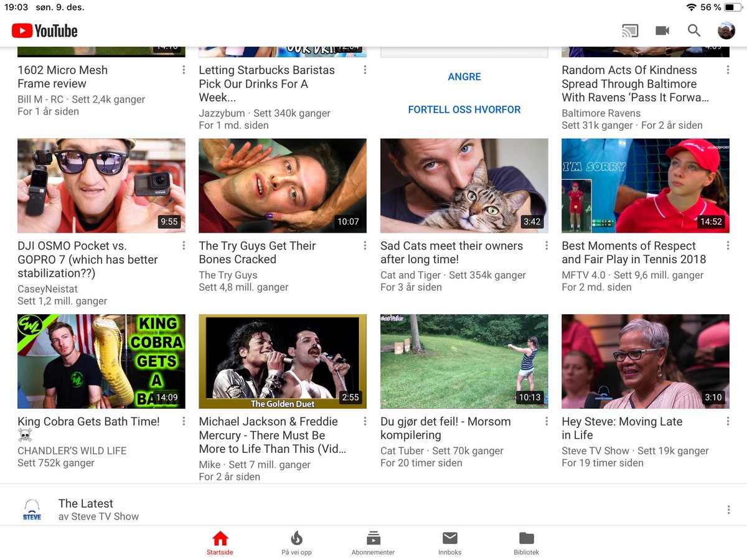Tap the Wi-Fi status icon
Viewport: 747px width, 560px height.
(691, 7)
